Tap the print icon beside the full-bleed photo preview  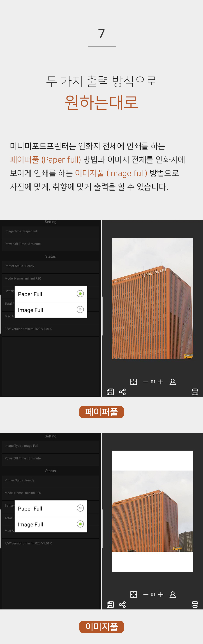[x=195, y=392]
